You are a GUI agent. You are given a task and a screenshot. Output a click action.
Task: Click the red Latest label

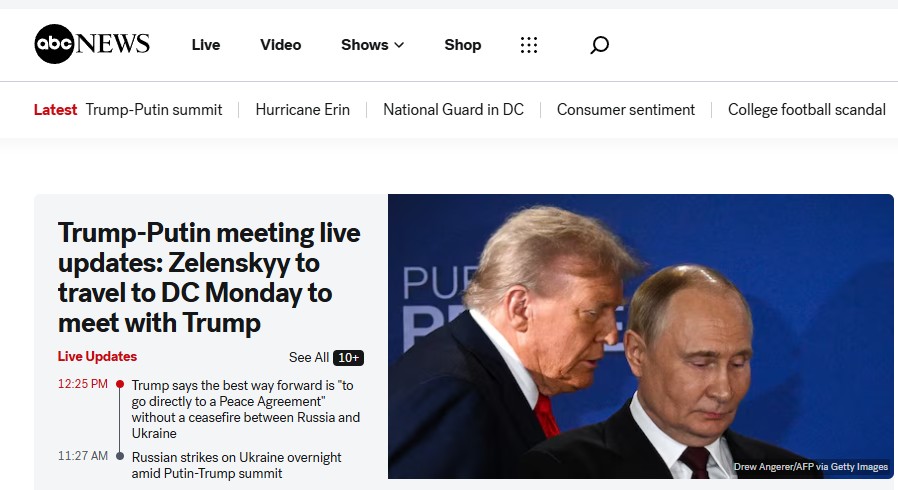tap(55, 110)
